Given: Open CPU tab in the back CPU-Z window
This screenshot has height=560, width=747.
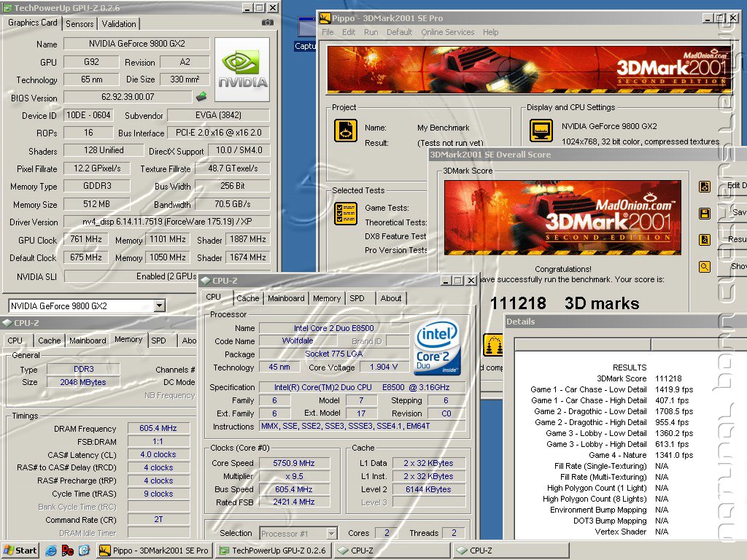Looking at the screenshot, I should tap(15, 341).
